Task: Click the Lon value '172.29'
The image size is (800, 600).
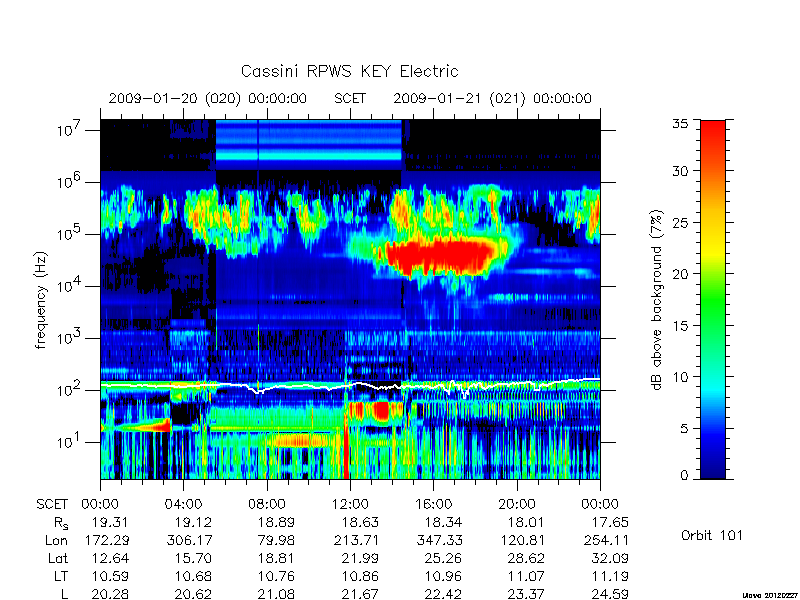Action: tap(106, 540)
